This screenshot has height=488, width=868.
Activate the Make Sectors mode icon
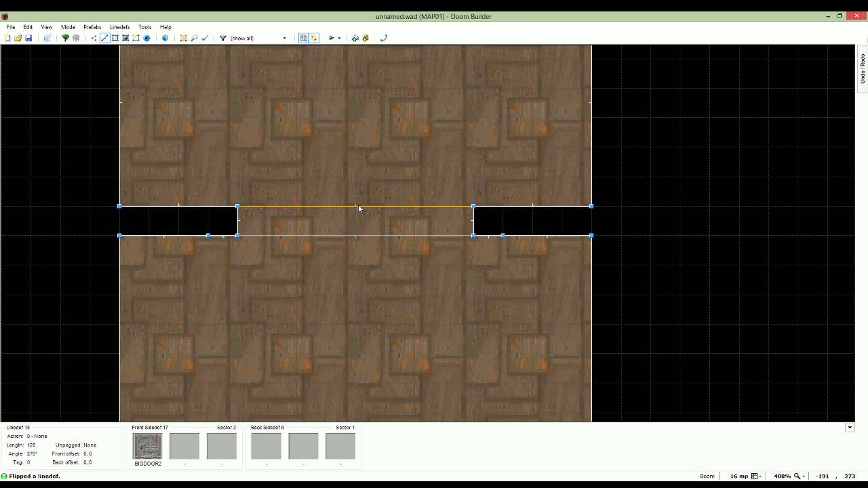(x=183, y=38)
